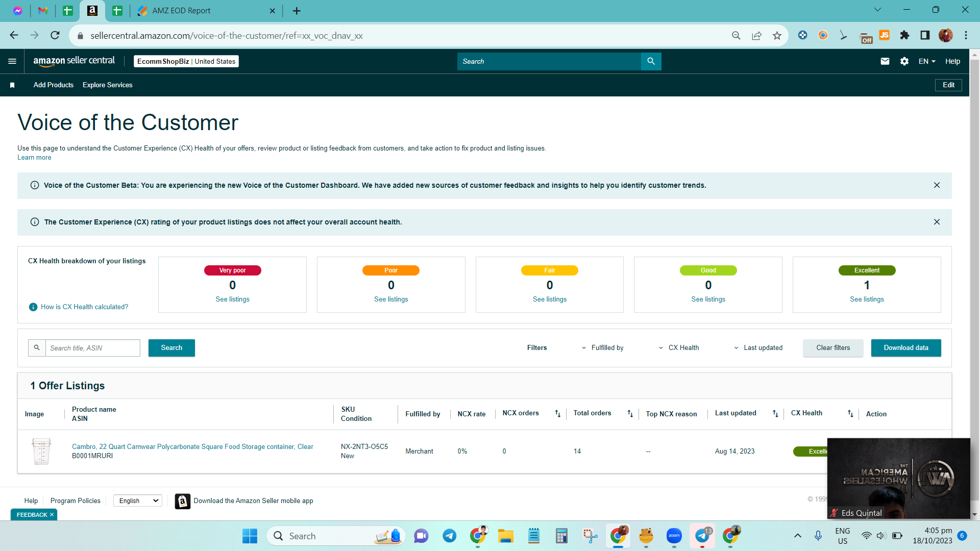Dismiss the Voice of the Customer Beta banner
980x551 pixels.
937,185
